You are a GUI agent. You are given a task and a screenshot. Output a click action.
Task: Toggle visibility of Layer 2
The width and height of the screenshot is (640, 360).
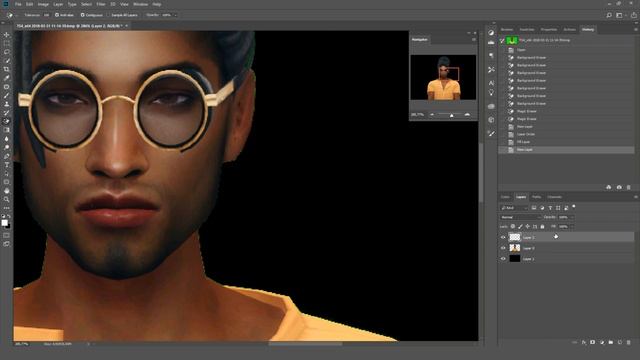click(x=503, y=237)
